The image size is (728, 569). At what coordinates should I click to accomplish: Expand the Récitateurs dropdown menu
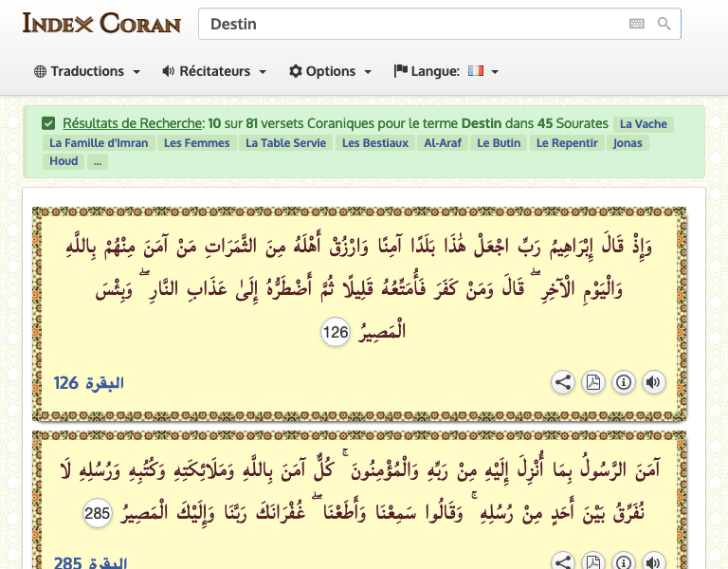214,71
